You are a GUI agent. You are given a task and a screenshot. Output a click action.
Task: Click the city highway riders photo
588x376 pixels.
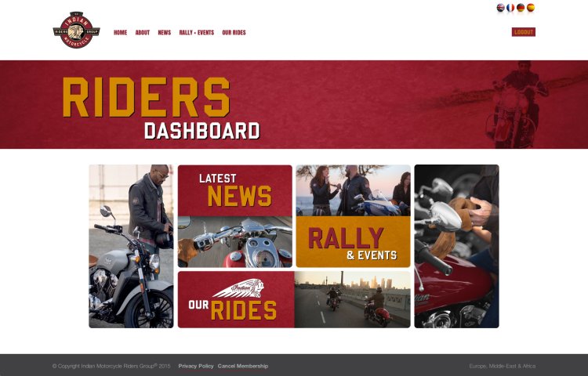[x=353, y=299]
